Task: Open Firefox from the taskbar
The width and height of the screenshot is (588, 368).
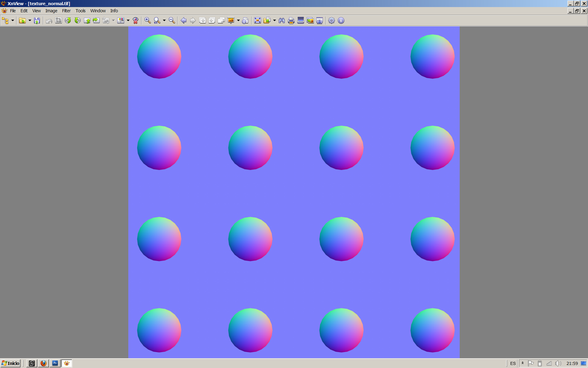Action: (43, 363)
